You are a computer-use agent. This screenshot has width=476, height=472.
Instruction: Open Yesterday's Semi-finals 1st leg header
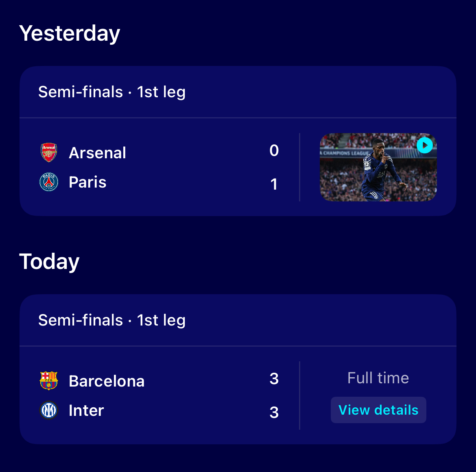[x=112, y=92]
